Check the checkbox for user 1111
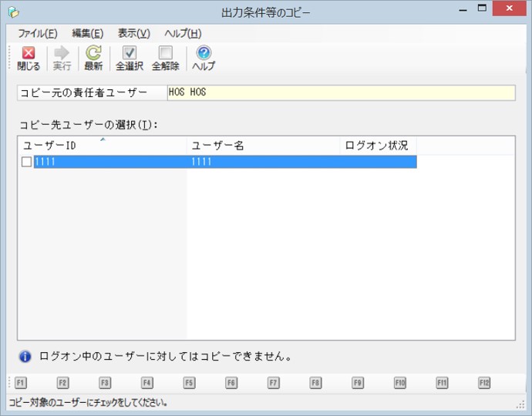Viewport: 532px width, 416px height. (26, 162)
